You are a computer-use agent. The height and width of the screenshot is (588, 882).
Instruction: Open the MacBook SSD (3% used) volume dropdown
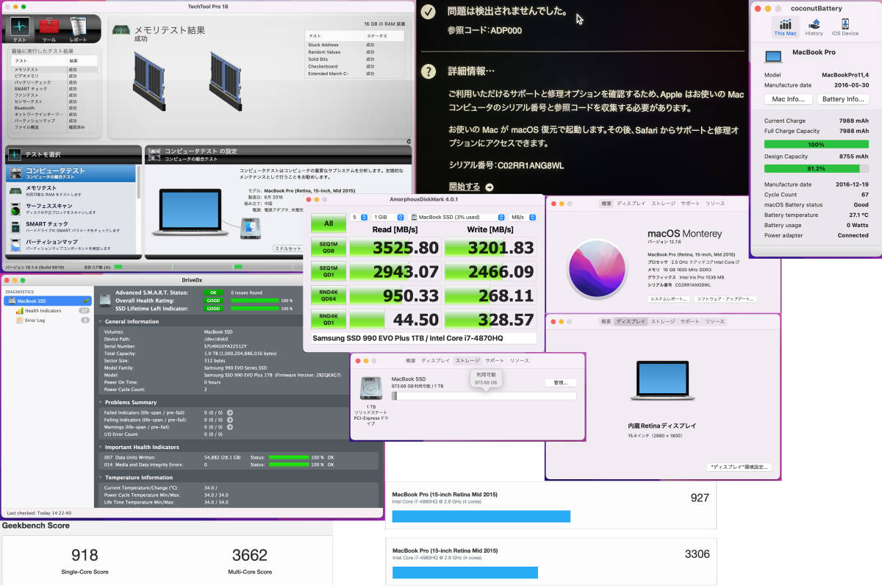[456, 218]
